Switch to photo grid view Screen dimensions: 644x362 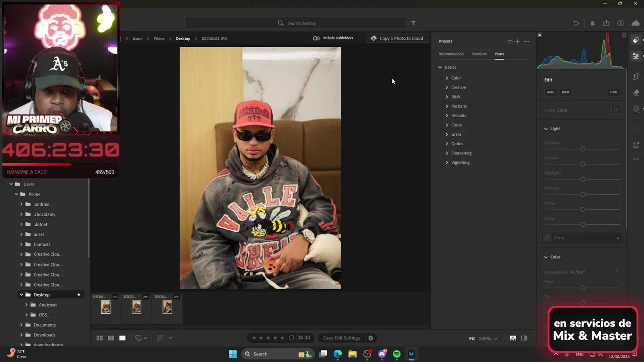(100, 338)
